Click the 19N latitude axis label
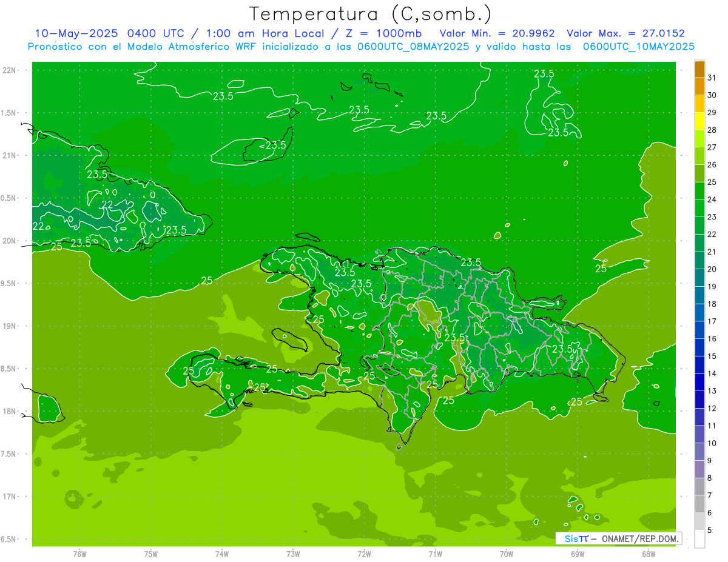This screenshot has height=562, width=728. coord(10,326)
